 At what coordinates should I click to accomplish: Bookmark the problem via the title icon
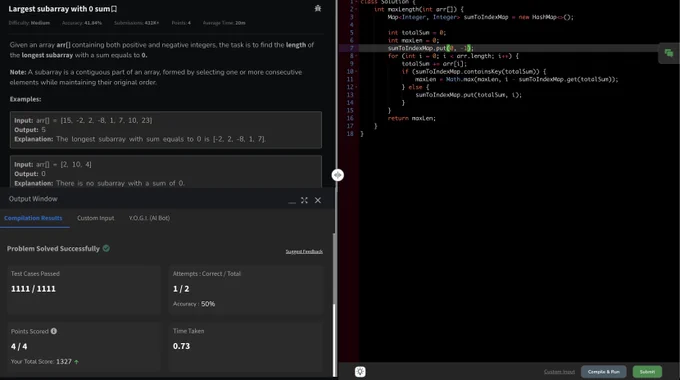[x=114, y=9]
